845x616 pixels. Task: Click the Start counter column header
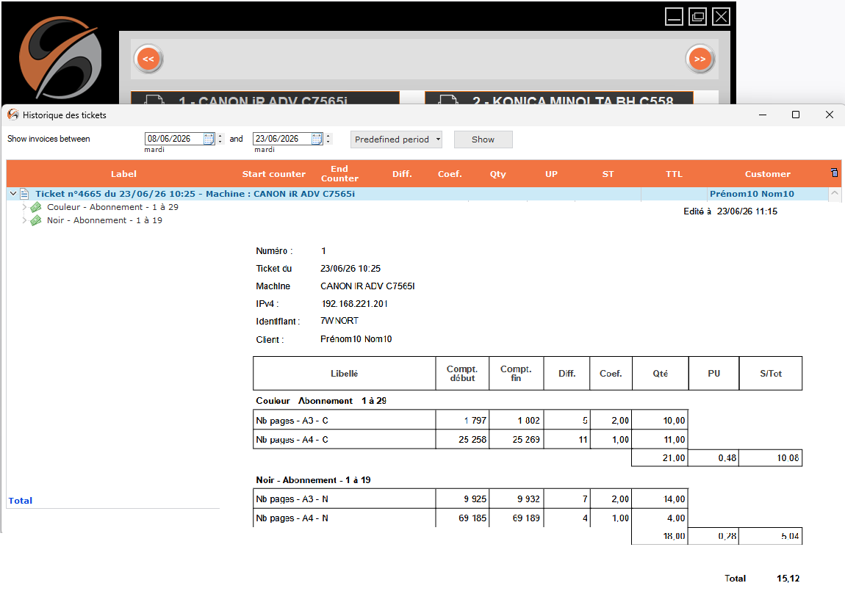tap(274, 174)
